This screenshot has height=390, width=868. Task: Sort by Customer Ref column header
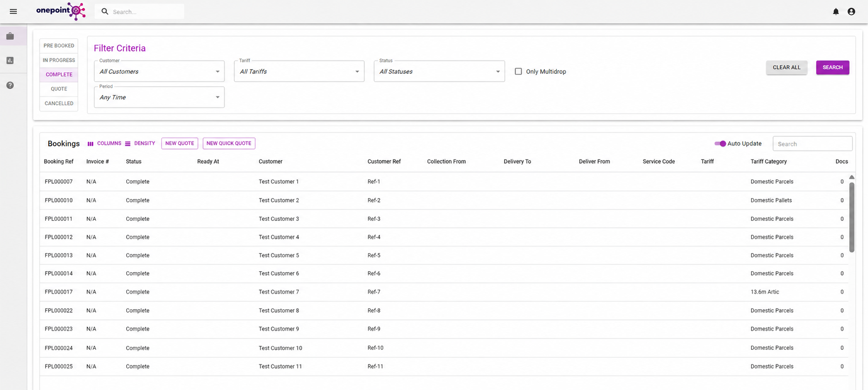(384, 162)
